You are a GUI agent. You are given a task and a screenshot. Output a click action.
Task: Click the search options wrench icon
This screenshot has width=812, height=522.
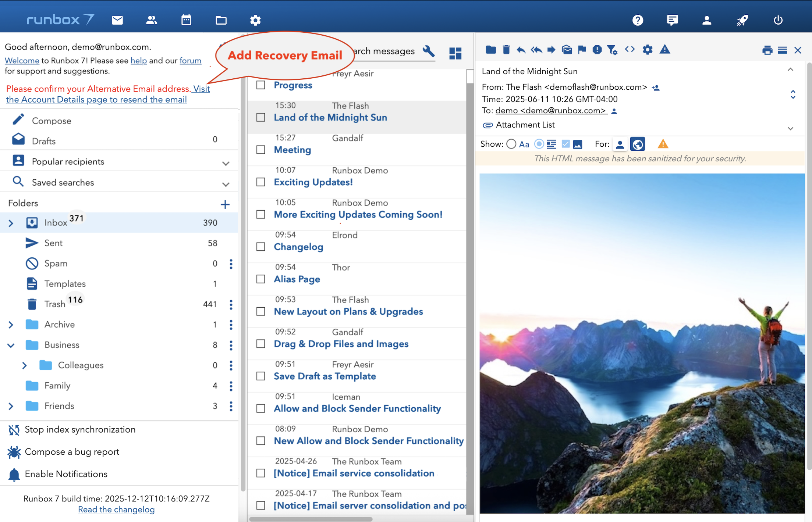point(429,51)
